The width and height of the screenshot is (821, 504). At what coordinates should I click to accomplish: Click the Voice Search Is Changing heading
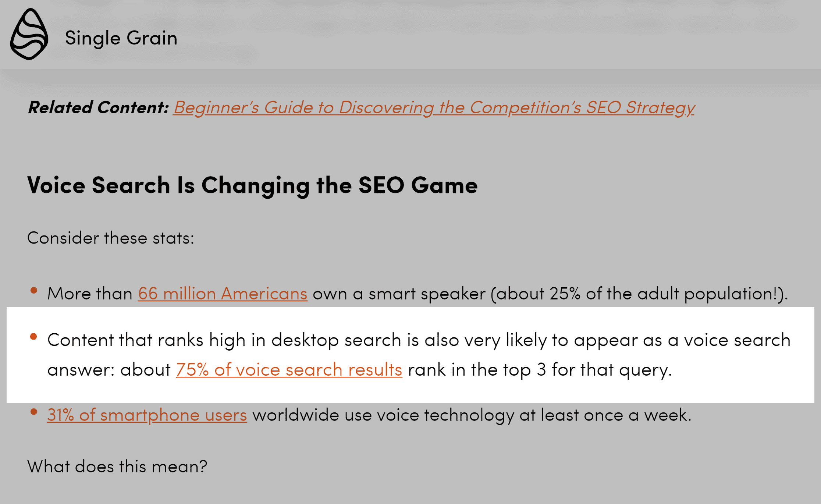(x=252, y=185)
